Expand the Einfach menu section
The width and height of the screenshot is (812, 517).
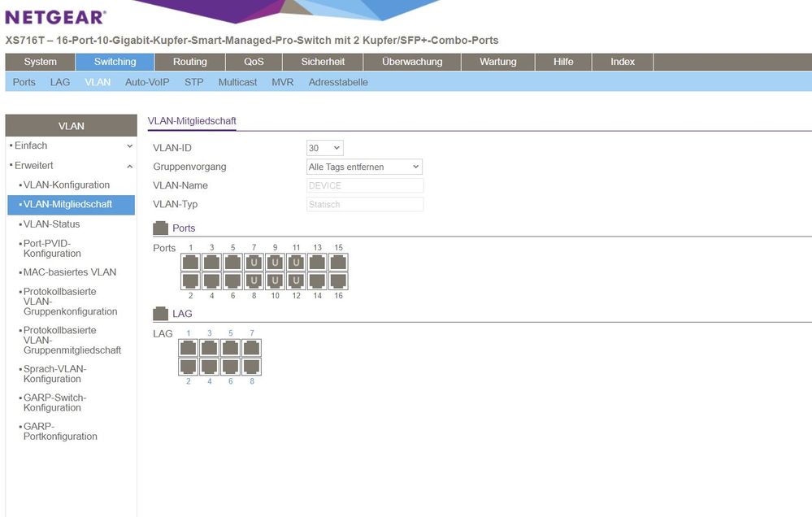129,146
